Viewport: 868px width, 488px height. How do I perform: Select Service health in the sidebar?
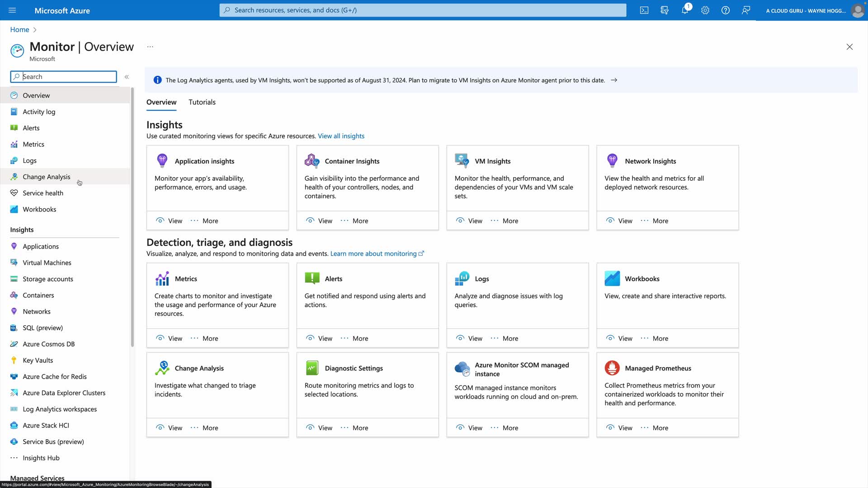[x=43, y=193]
